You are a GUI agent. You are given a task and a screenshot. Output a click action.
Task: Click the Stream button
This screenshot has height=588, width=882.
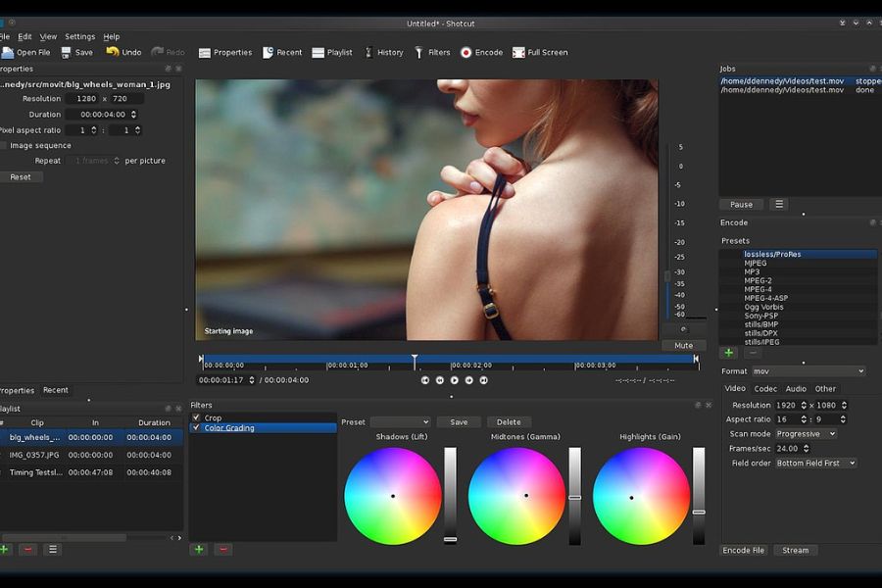tap(796, 551)
